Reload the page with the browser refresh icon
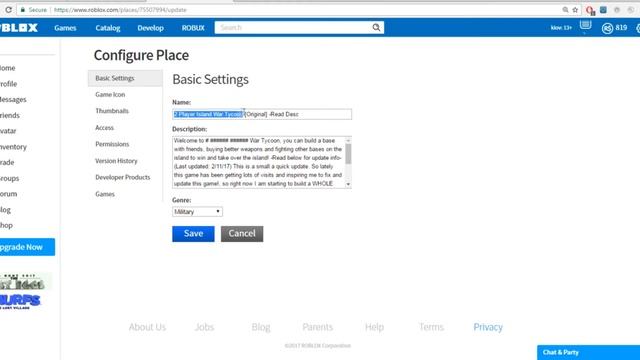Screen dimensions: 640x360 click(x=8, y=9)
